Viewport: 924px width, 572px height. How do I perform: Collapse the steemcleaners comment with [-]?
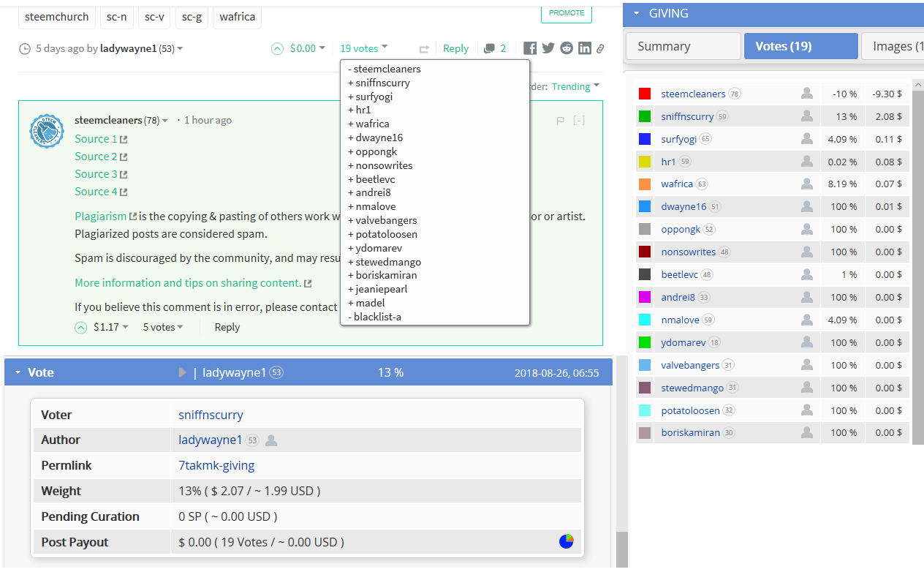coord(579,121)
